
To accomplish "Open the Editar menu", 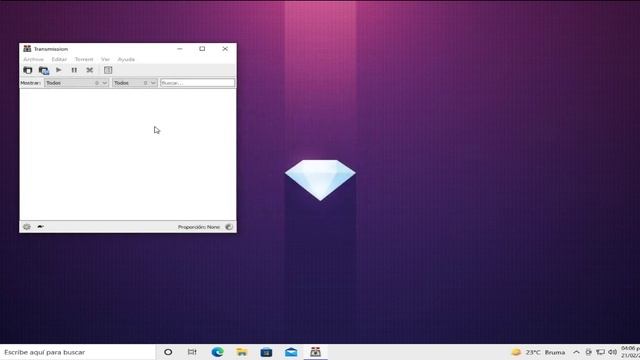I will (x=59, y=60).
